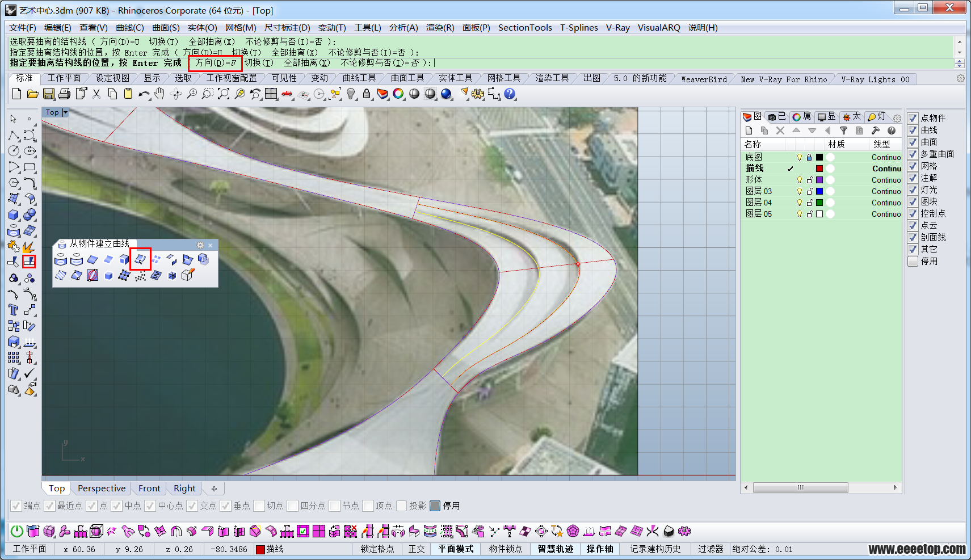
Task: Click the Undo arrow icon
Action: [144, 94]
